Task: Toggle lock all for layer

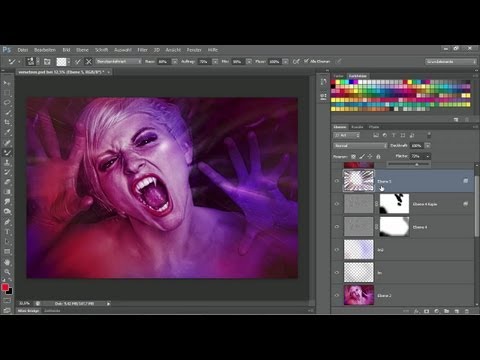Action: pyautogui.click(x=378, y=156)
